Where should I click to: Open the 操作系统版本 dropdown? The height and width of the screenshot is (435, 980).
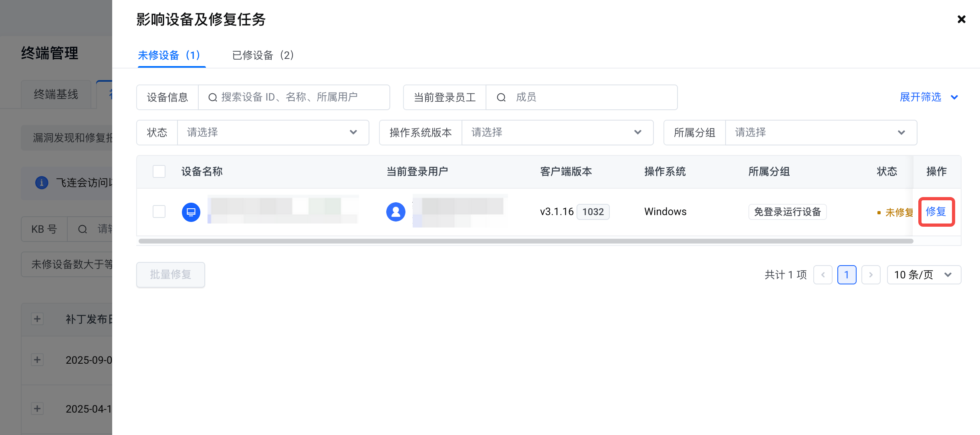pyautogui.click(x=557, y=133)
